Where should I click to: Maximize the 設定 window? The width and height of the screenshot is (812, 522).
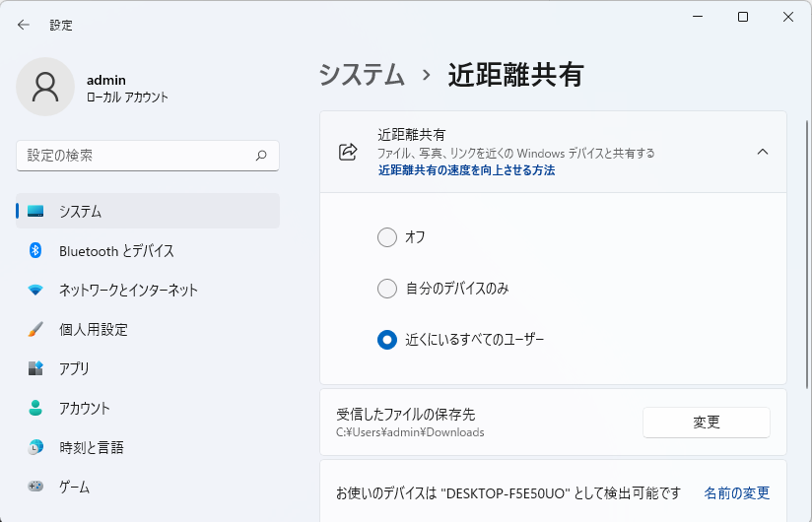pos(743,17)
